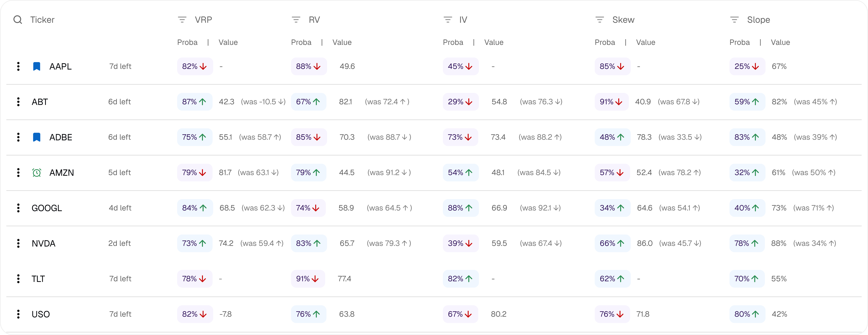This screenshot has width=868, height=335.
Task: Open the RV column filter icon
Action: 296,20
